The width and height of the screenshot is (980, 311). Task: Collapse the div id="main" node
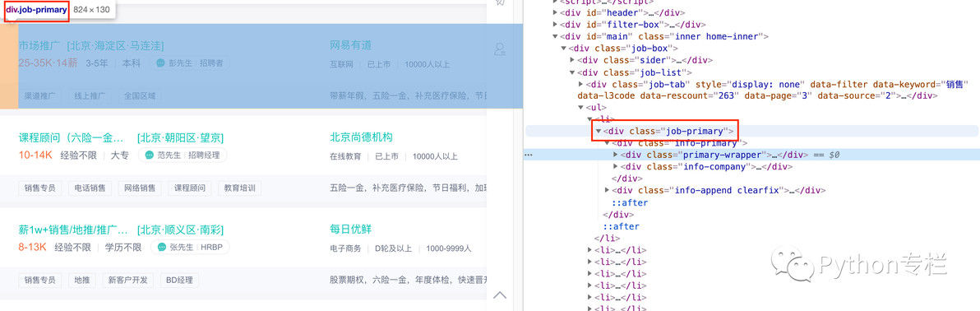[x=556, y=37]
